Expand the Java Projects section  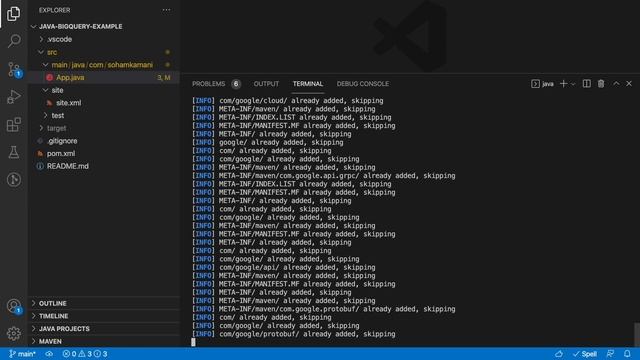104,329
